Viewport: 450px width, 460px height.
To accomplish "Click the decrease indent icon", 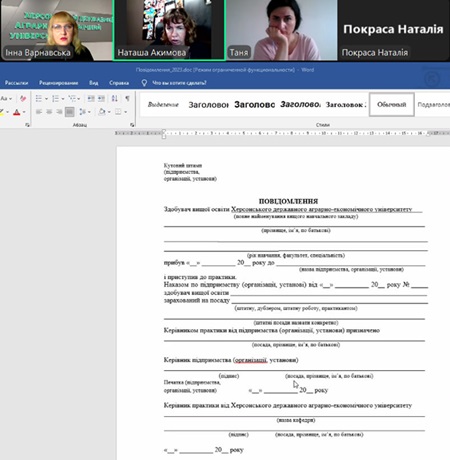I will 91,98.
